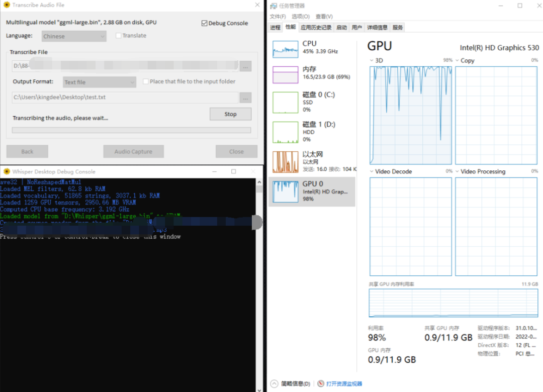Click the resource monitor icon beside 打开资源监视器
Image resolution: width=543 pixels, height=392 pixels.
click(321, 383)
